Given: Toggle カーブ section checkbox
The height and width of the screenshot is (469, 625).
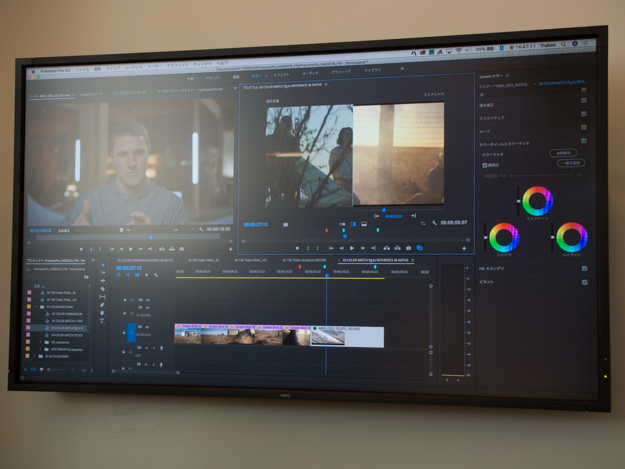Looking at the screenshot, I should 584,128.
